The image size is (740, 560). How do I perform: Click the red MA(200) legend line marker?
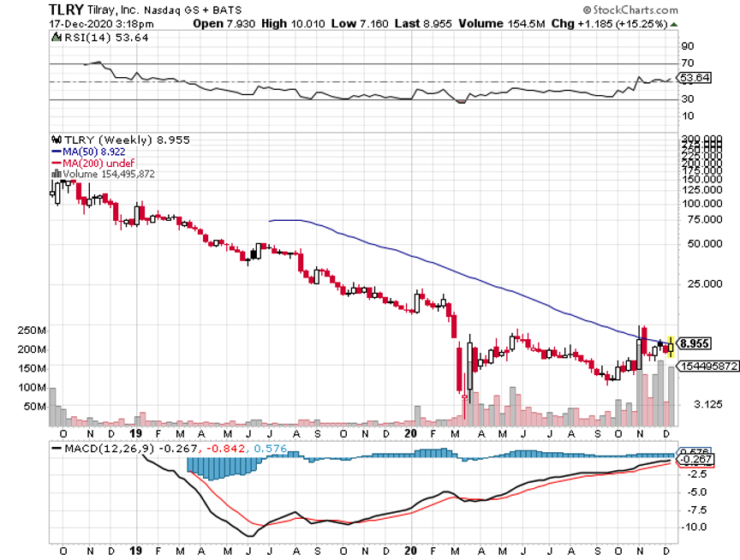click(x=56, y=163)
